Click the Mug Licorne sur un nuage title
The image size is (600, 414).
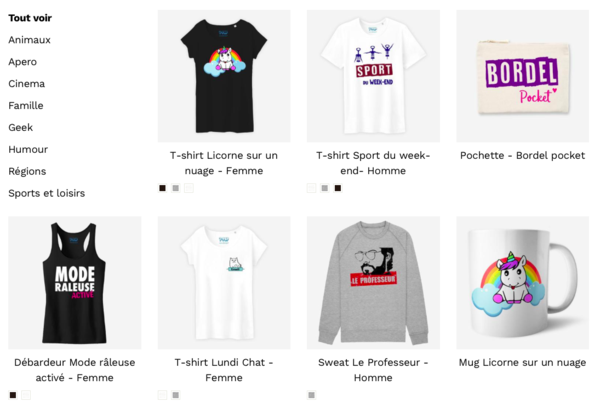click(522, 362)
